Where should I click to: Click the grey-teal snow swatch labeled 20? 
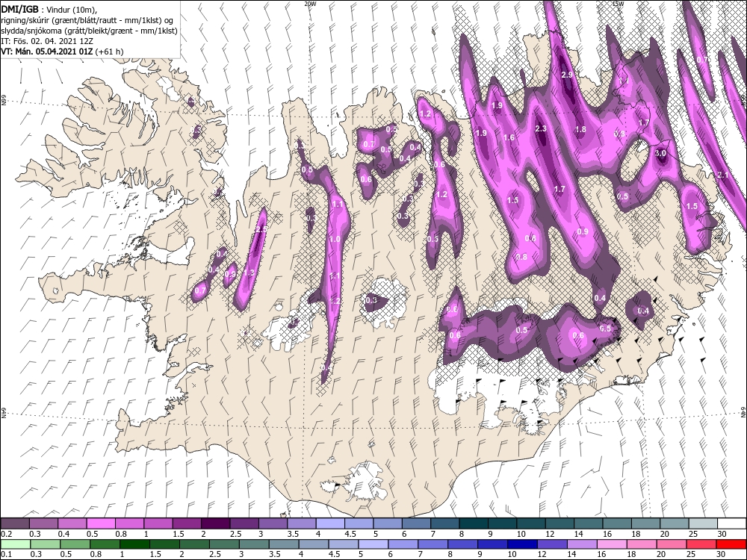click(674, 524)
